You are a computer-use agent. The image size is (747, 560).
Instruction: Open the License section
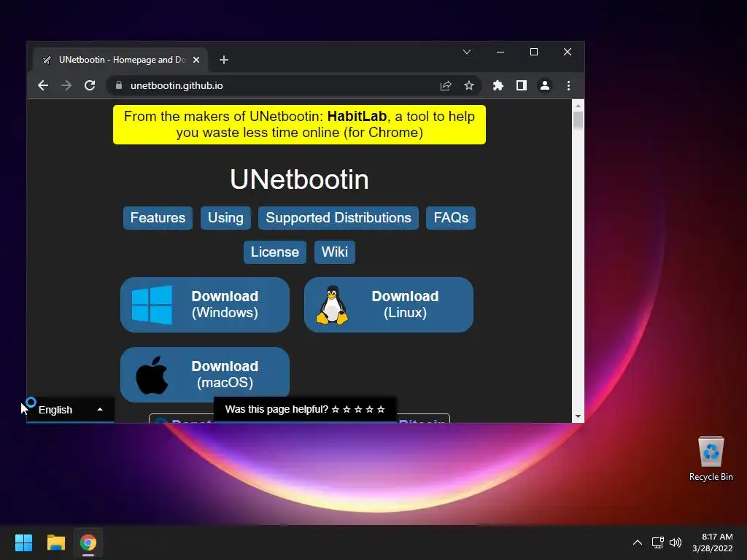pyautogui.click(x=275, y=252)
